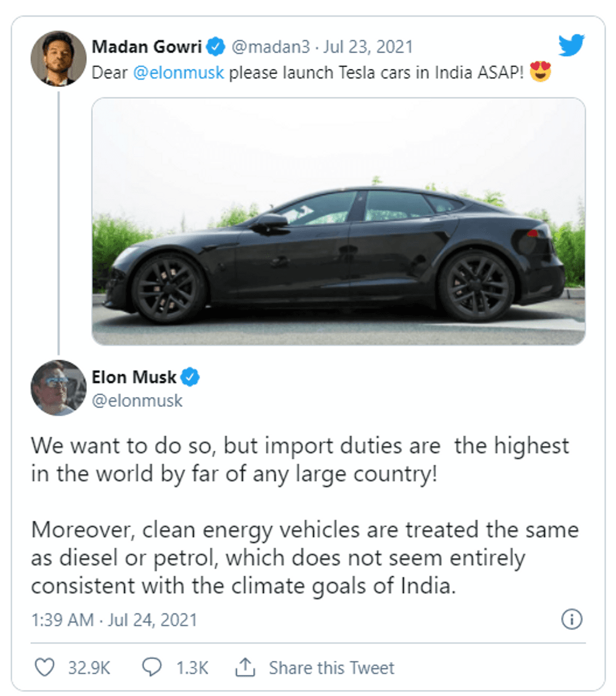Click the Elon Musk display name
Screen dimensions: 616x696
(134, 377)
